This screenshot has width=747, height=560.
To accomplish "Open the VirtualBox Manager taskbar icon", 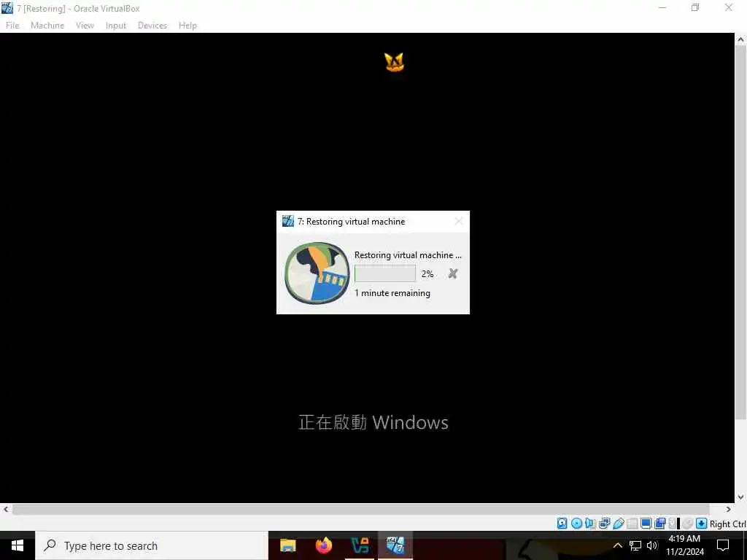I will click(x=360, y=545).
